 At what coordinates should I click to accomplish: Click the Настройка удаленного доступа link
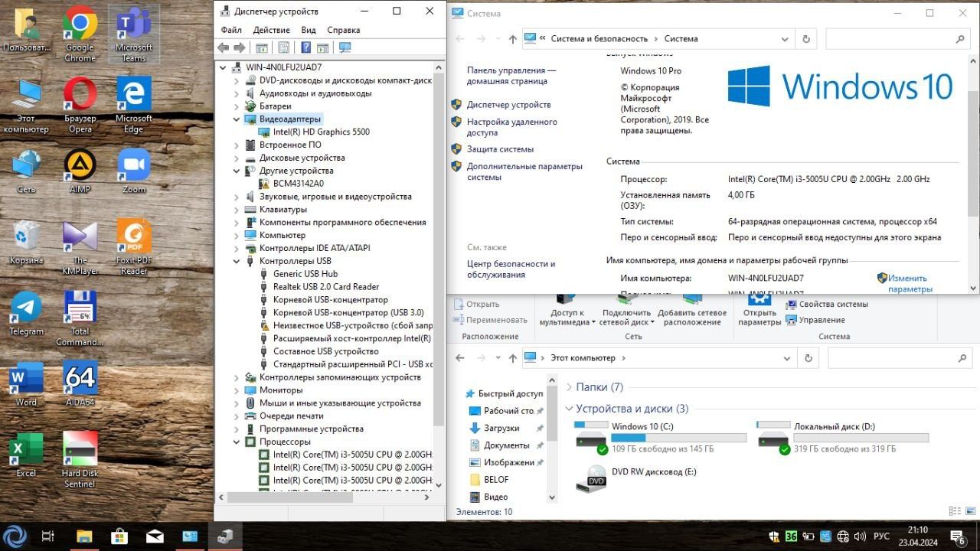click(512, 127)
